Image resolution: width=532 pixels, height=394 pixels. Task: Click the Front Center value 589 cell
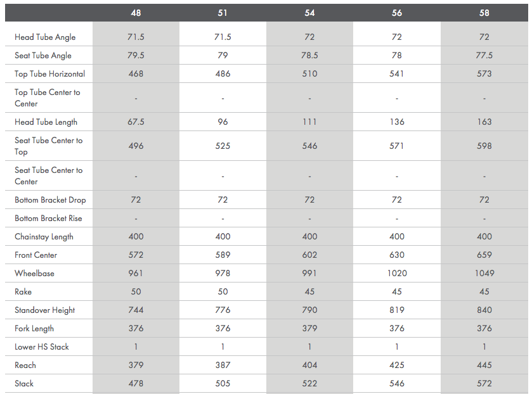[223, 255]
